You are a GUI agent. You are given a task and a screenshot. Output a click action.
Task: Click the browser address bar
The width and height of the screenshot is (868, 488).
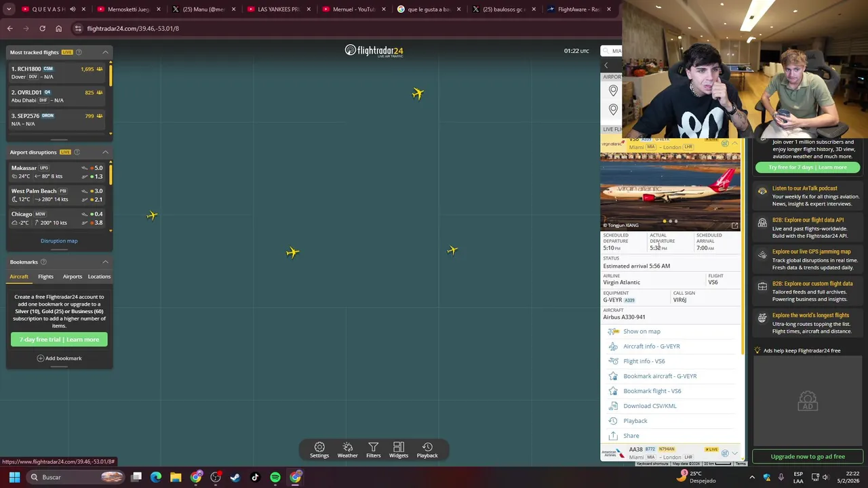click(346, 28)
